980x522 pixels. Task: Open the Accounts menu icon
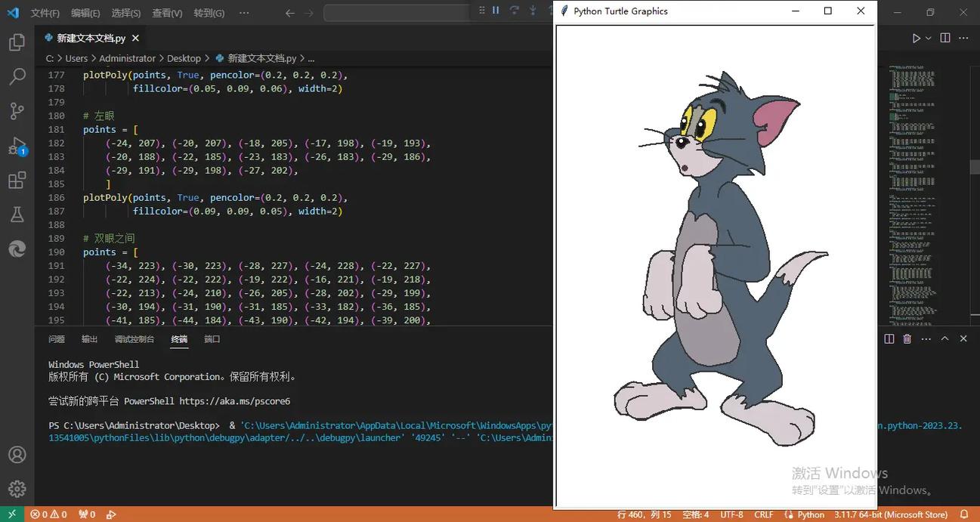coord(17,455)
